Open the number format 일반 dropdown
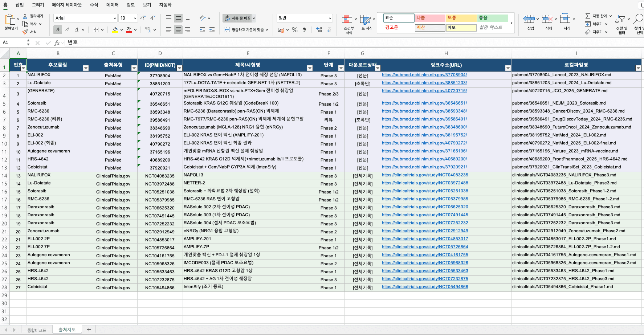 [x=330, y=18]
